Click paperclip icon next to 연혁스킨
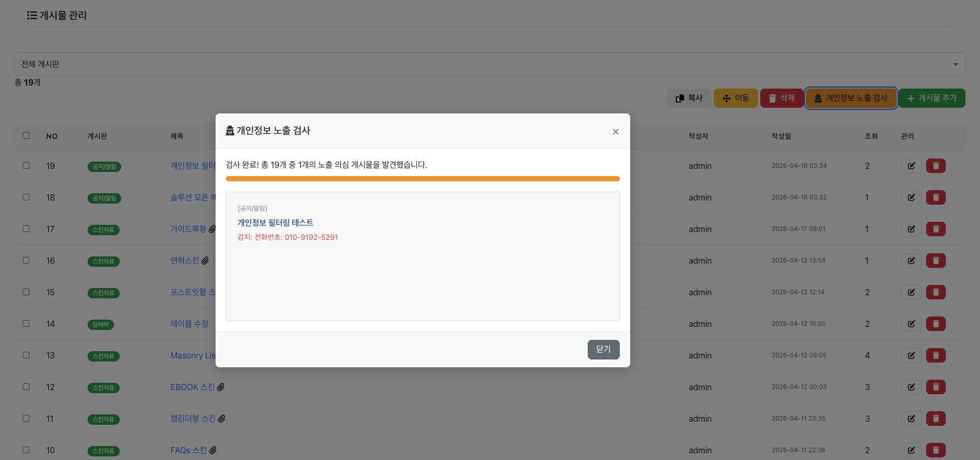This screenshot has width=980, height=460. pyautogui.click(x=205, y=261)
